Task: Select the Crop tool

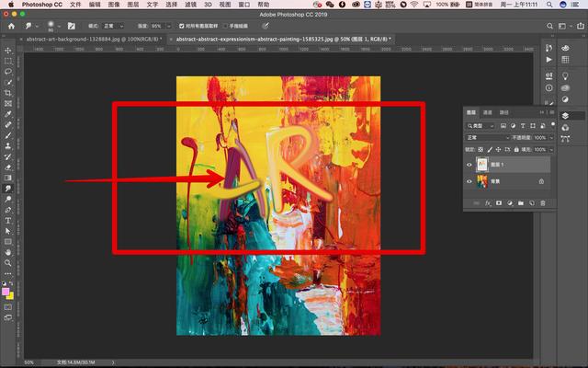Action: 8,93
